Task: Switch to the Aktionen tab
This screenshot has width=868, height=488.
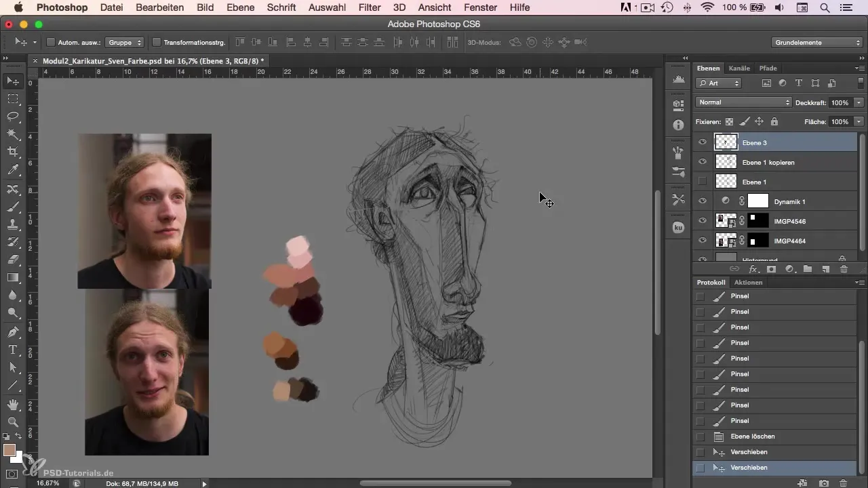Action: [748, 283]
